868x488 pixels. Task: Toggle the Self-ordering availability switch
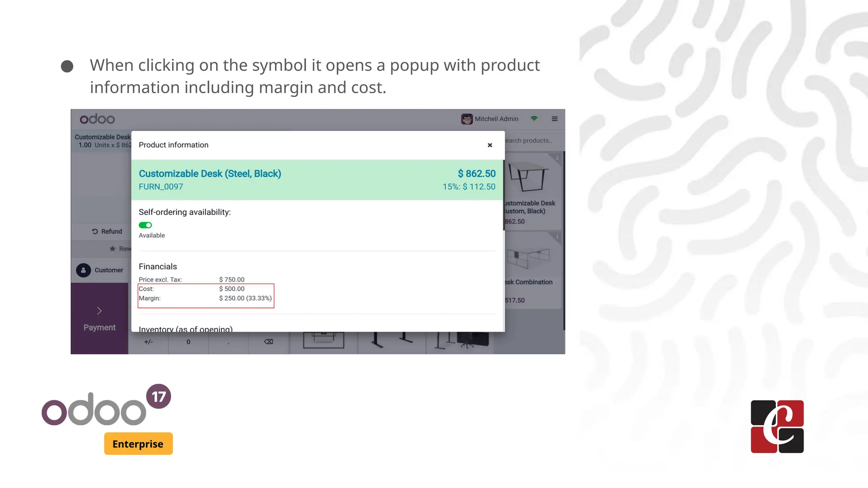[145, 225]
